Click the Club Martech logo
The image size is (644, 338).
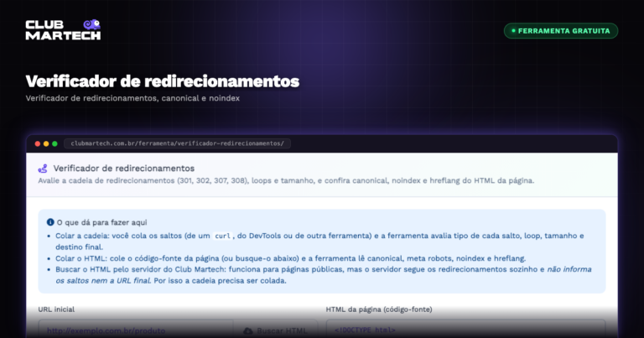(x=63, y=29)
